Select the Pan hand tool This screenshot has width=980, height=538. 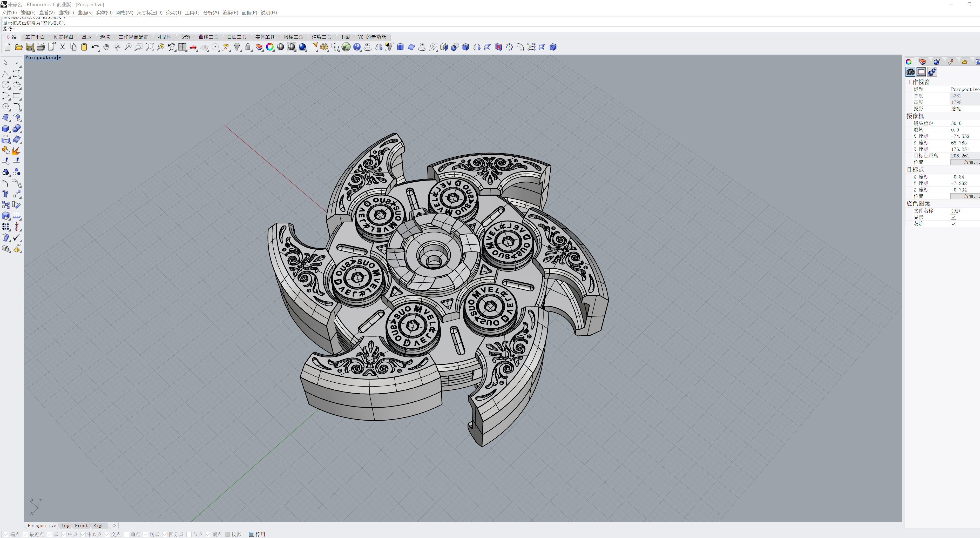click(x=106, y=47)
